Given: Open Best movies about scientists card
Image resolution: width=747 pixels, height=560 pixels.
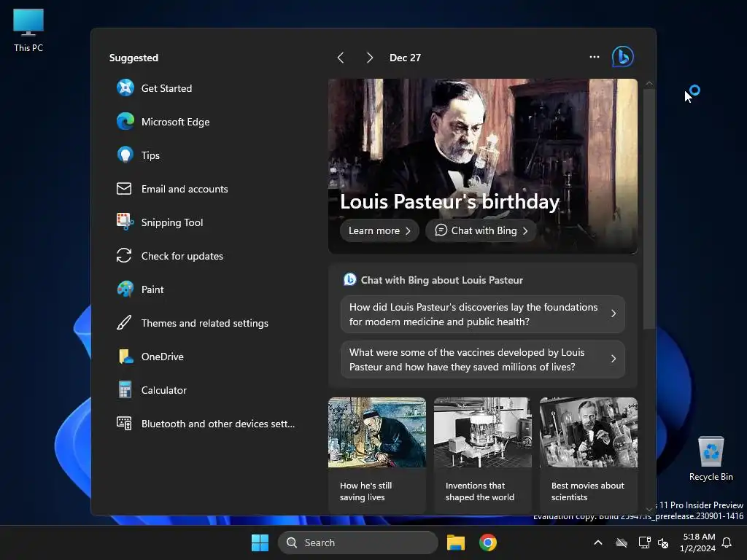Looking at the screenshot, I should pos(589,455).
